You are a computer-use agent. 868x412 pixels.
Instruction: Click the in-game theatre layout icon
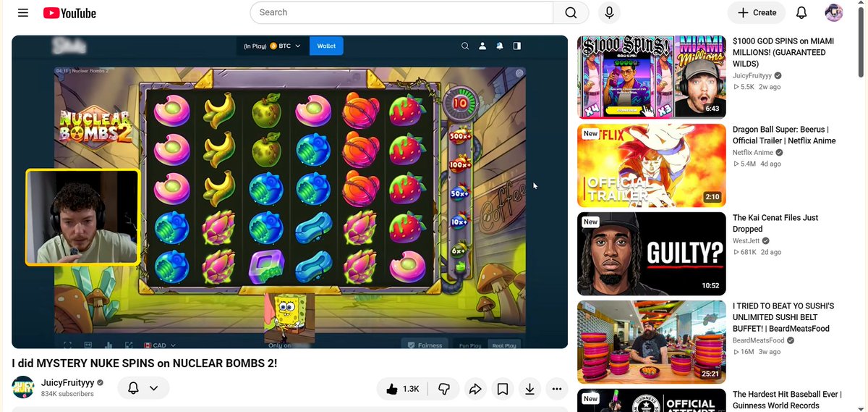tap(88, 345)
